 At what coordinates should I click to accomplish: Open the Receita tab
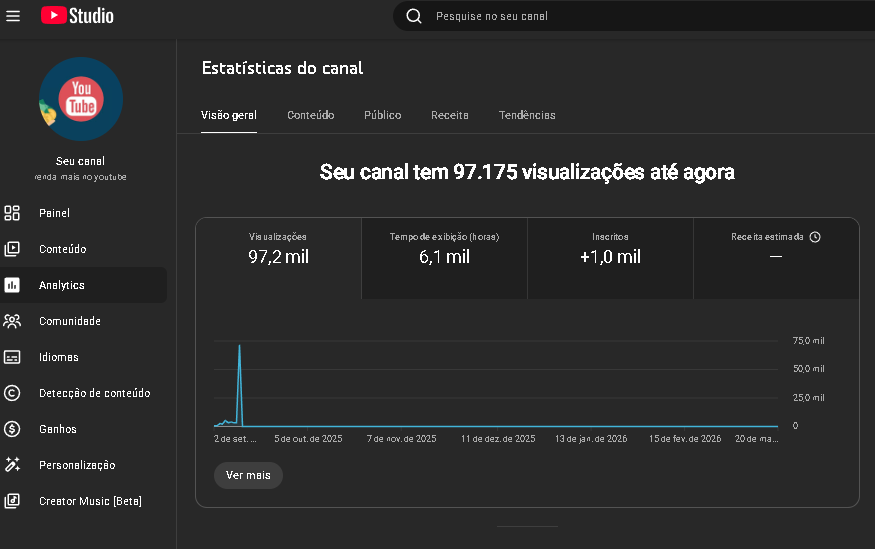click(x=450, y=115)
